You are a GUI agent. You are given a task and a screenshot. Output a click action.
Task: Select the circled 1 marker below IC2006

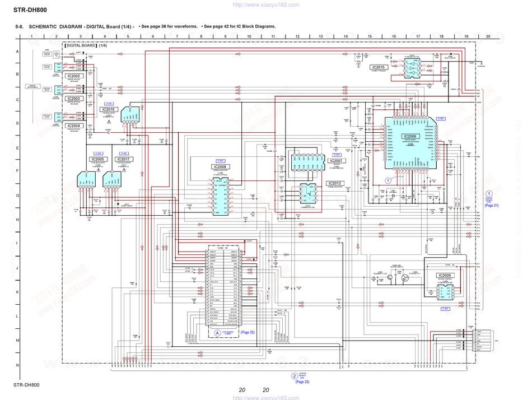tap(388, 180)
